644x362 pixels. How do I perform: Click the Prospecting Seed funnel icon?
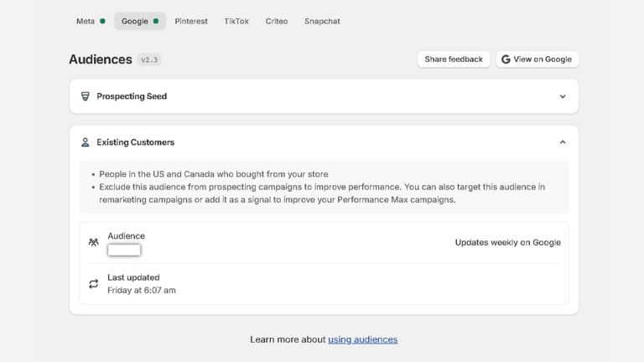pos(85,96)
